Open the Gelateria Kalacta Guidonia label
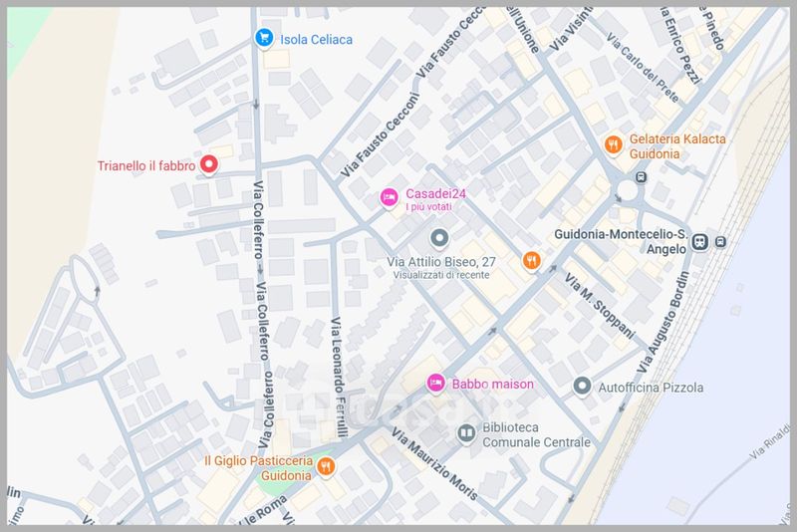The image size is (797, 532). click(x=677, y=146)
